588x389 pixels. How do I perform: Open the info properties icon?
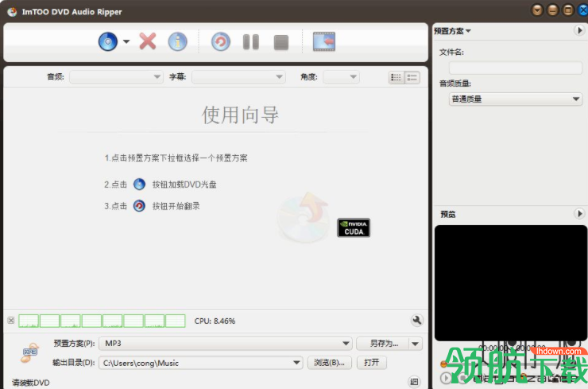[177, 41]
